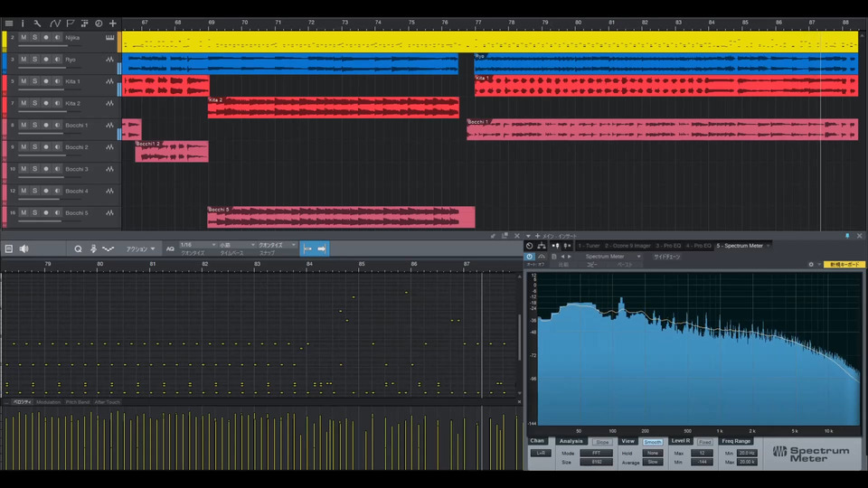Open the Spectrum Meter gear settings icon

(811, 265)
